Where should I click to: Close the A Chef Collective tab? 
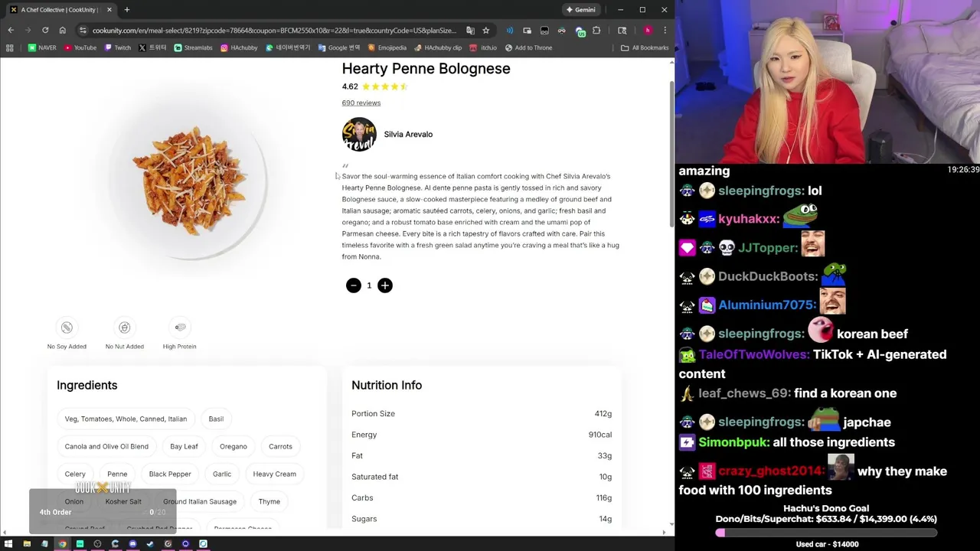(109, 10)
